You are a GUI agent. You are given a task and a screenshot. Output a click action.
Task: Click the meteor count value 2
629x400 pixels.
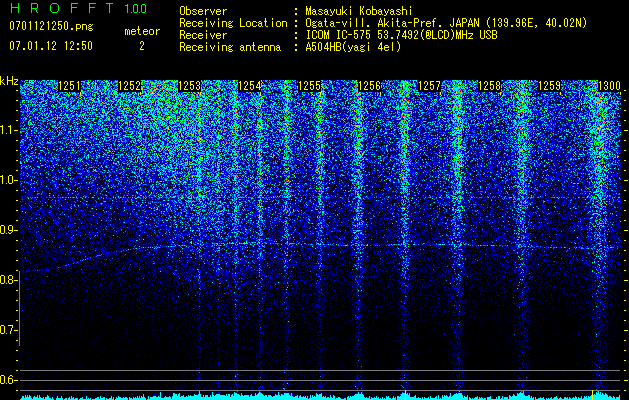point(142,46)
